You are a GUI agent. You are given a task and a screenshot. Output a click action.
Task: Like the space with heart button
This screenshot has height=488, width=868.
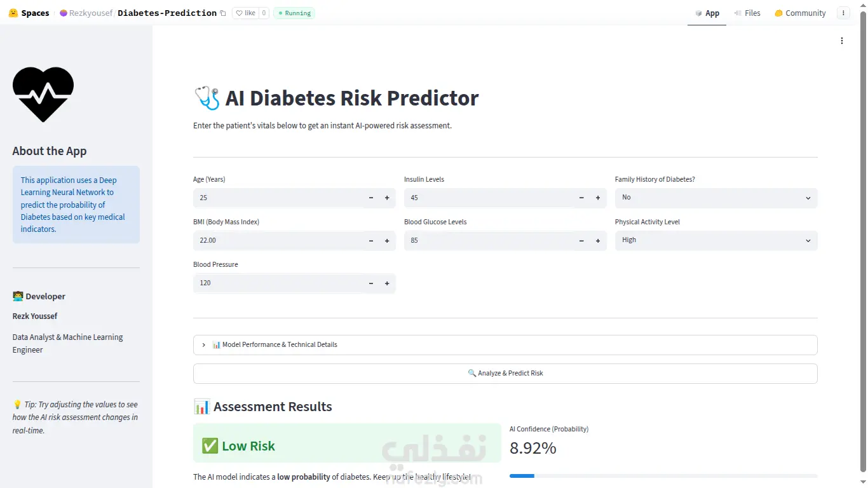245,13
